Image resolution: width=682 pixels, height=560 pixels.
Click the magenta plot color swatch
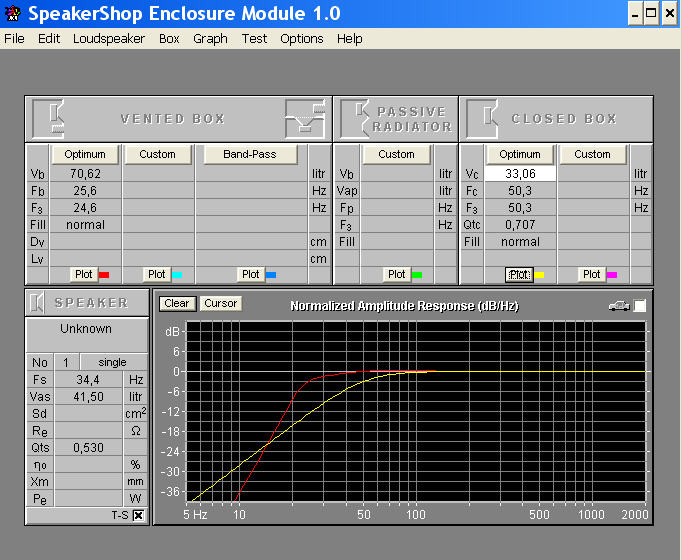tap(612, 275)
